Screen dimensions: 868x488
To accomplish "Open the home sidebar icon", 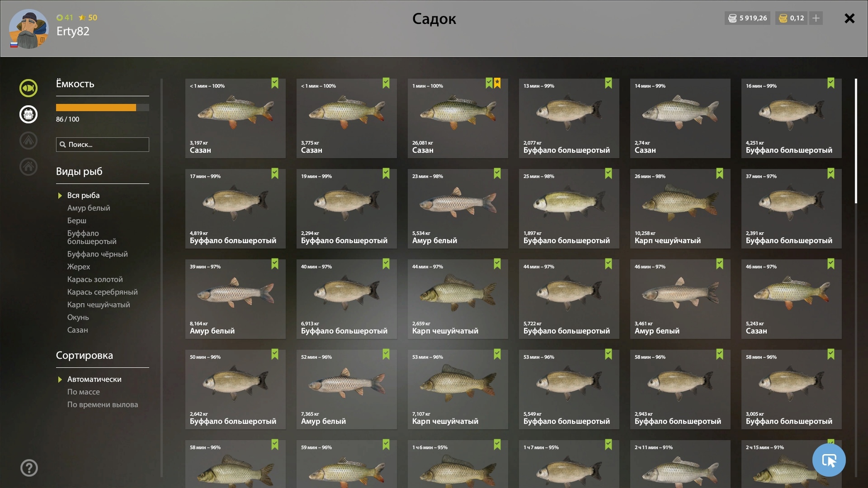I will point(28,167).
